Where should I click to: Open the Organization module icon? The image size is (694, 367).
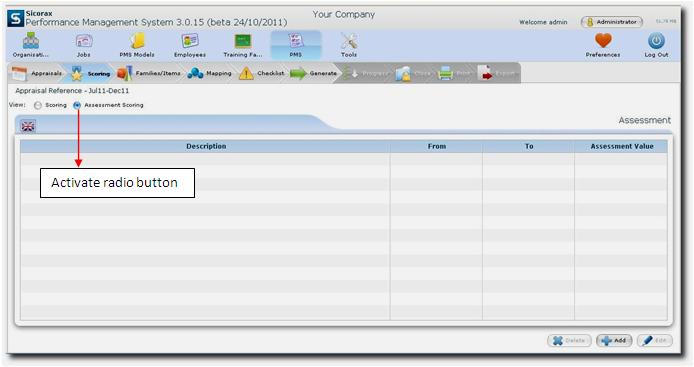(31, 41)
